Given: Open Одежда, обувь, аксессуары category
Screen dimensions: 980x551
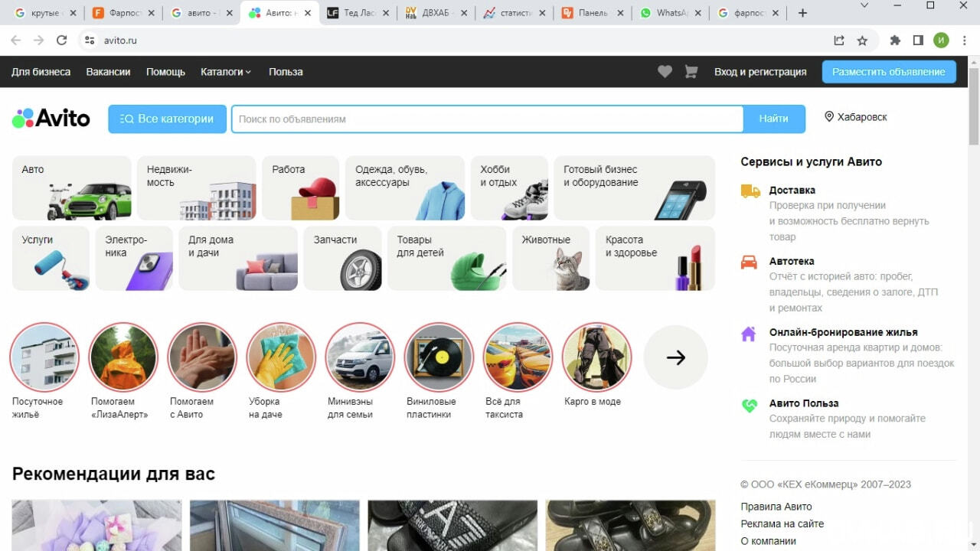Looking at the screenshot, I should (x=405, y=188).
